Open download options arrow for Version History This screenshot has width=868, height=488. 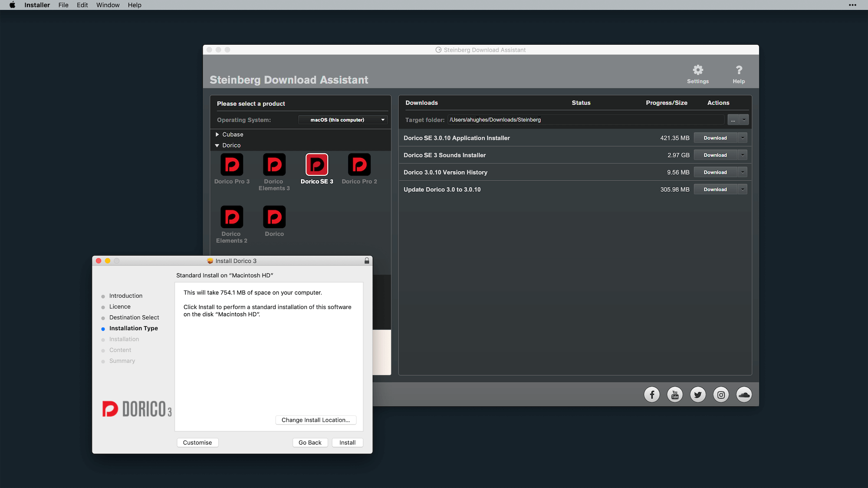[x=743, y=172]
